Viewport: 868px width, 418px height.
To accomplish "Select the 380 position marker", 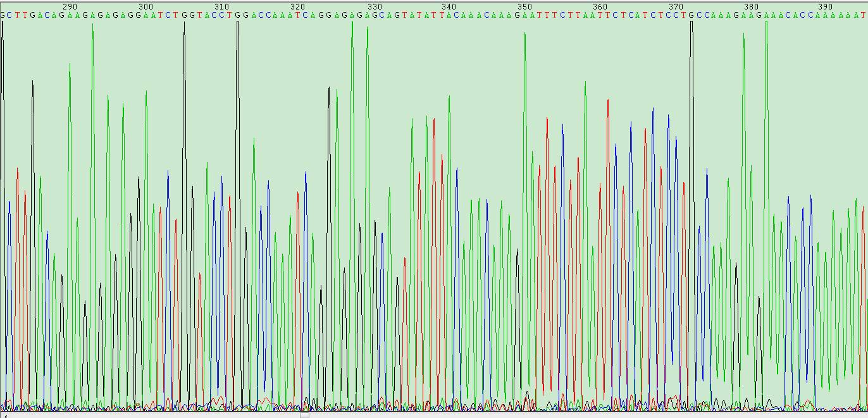I will pos(752,6).
